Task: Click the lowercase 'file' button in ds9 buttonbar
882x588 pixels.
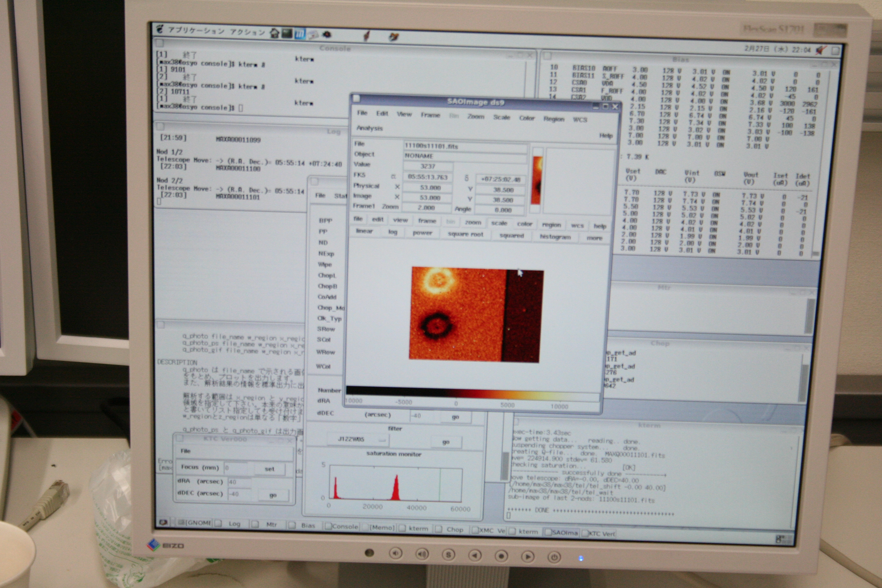Action: (358, 219)
